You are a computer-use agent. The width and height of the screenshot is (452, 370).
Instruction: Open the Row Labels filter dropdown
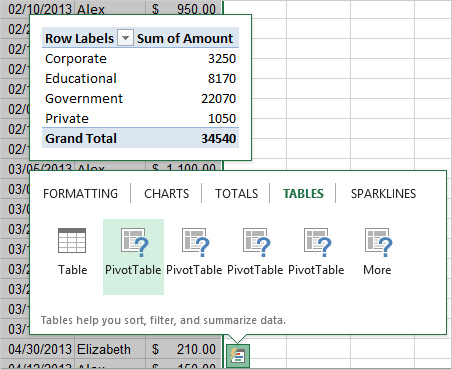point(125,38)
